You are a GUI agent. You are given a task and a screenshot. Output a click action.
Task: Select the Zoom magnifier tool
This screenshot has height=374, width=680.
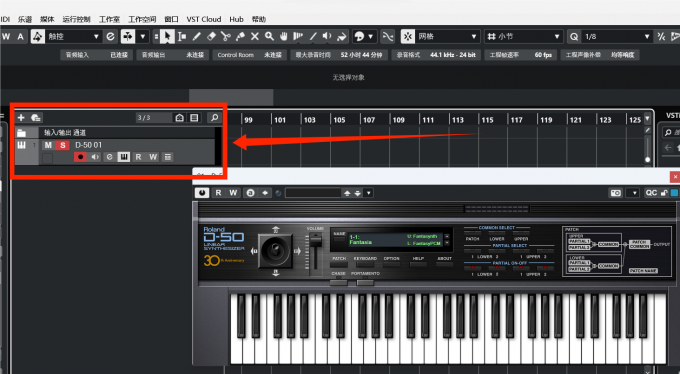click(x=269, y=36)
